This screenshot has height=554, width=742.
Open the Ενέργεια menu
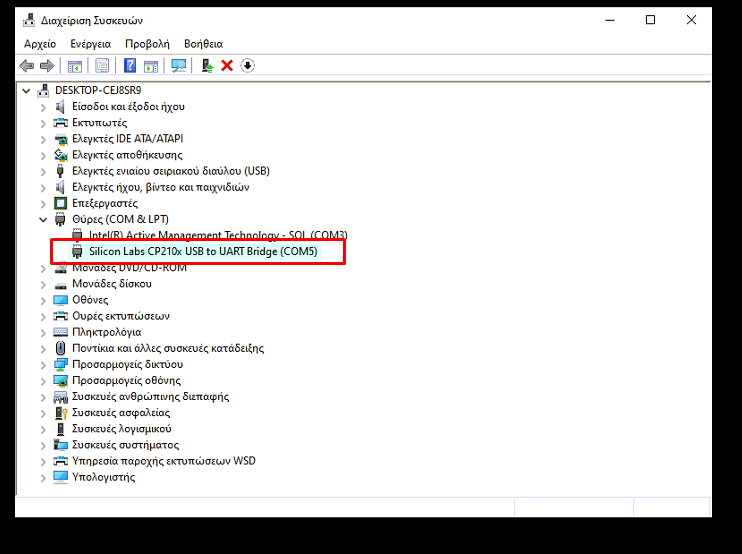click(90, 44)
